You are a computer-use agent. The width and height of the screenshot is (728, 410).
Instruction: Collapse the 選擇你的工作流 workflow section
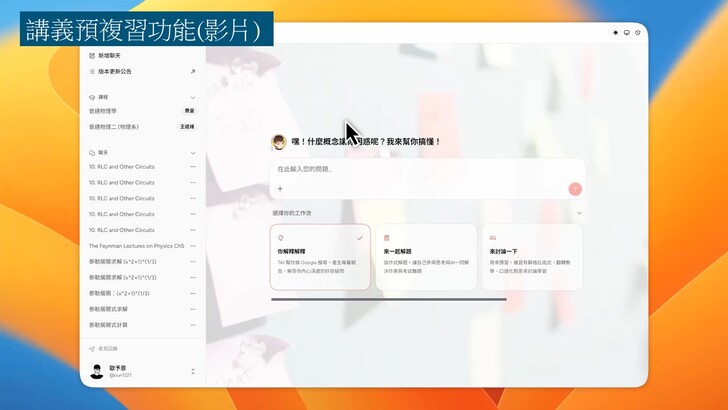(x=579, y=213)
